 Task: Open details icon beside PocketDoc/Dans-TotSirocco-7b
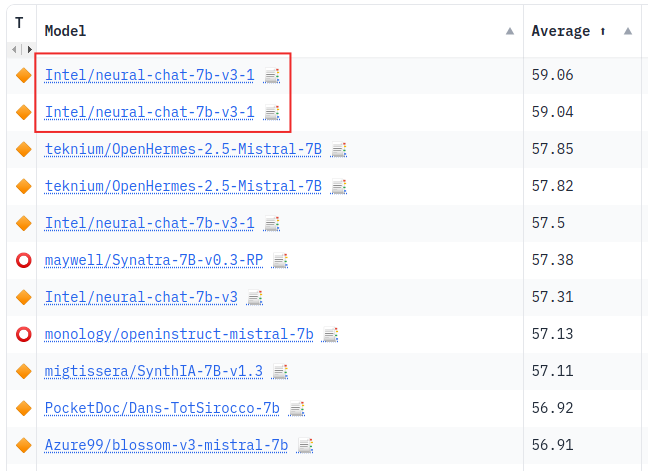pos(297,409)
